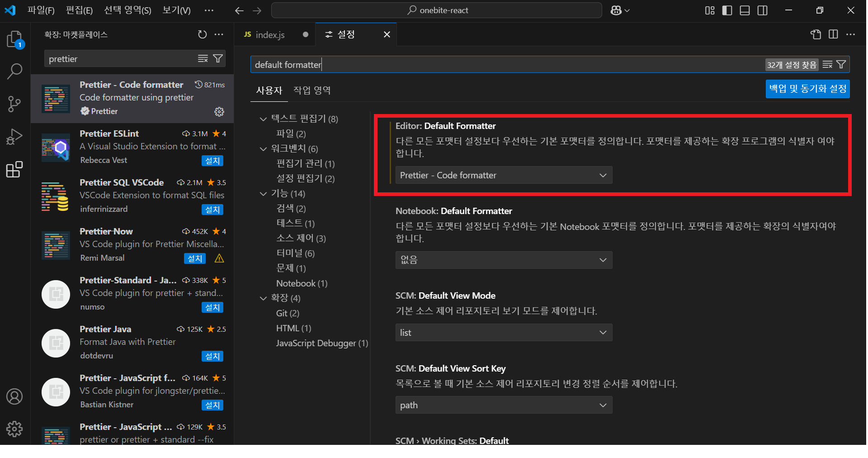Clear the extensions search results
The height and width of the screenshot is (458, 868).
pos(203,59)
